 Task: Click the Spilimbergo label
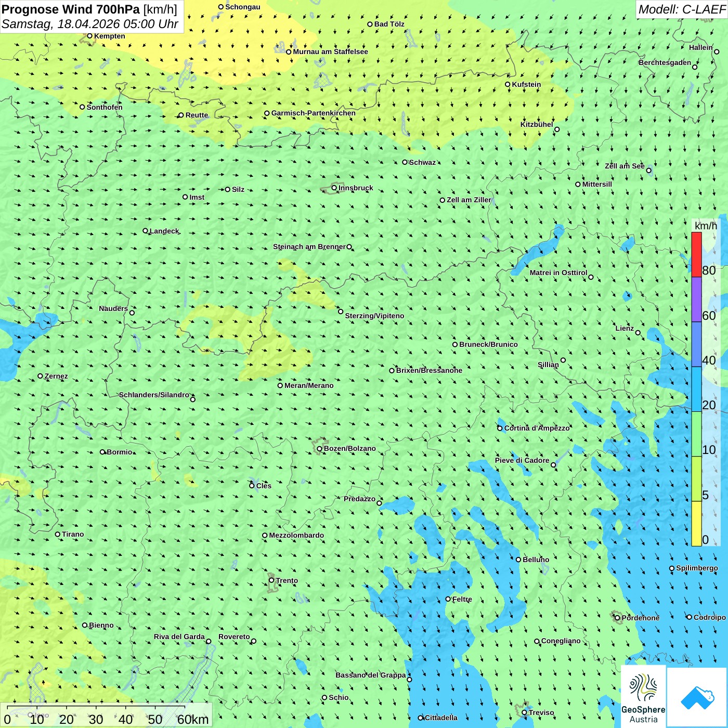(x=697, y=568)
